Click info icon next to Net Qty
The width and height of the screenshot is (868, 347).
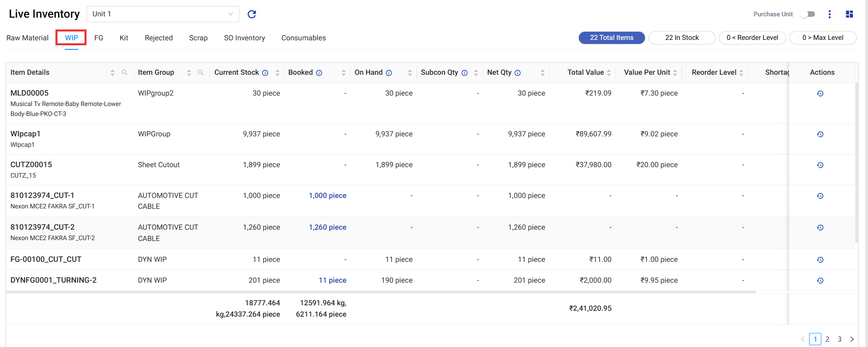tap(518, 73)
